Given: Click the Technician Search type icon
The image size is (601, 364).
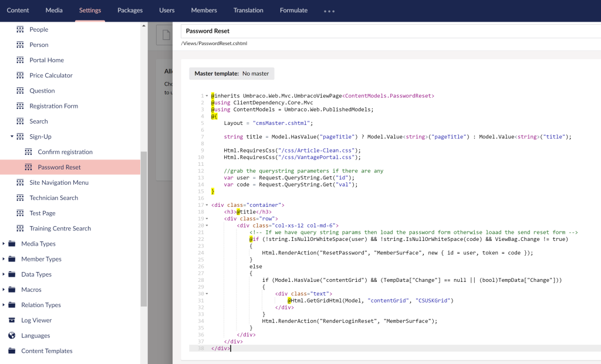Looking at the screenshot, I should click(x=21, y=198).
